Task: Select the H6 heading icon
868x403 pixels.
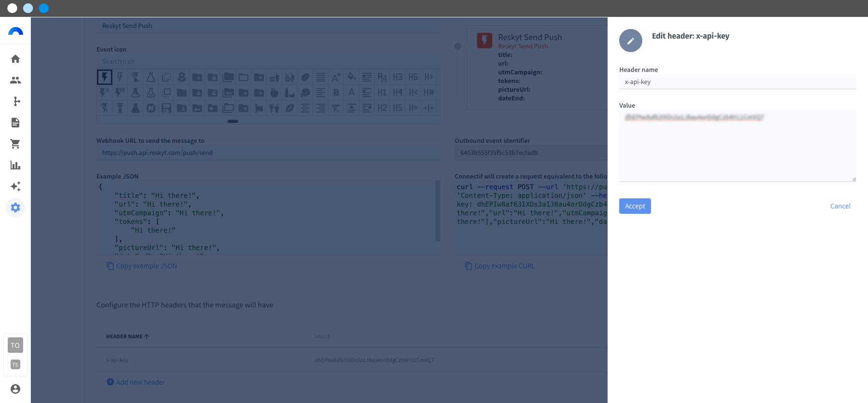Action: [413, 77]
